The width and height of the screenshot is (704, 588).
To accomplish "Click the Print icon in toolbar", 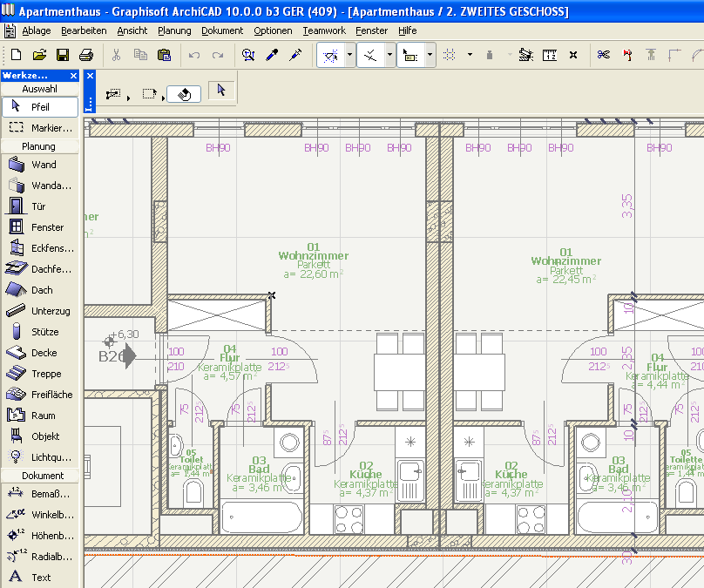I will point(85,55).
